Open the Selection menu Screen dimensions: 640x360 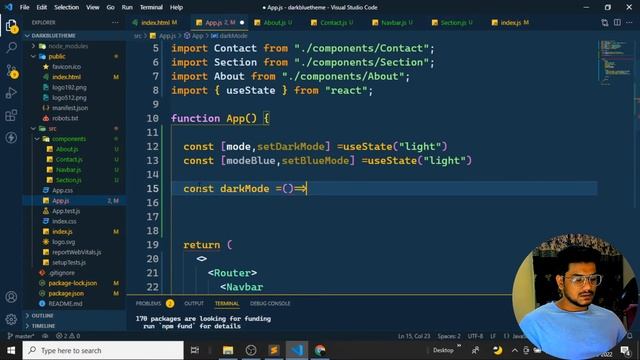(x=67, y=7)
